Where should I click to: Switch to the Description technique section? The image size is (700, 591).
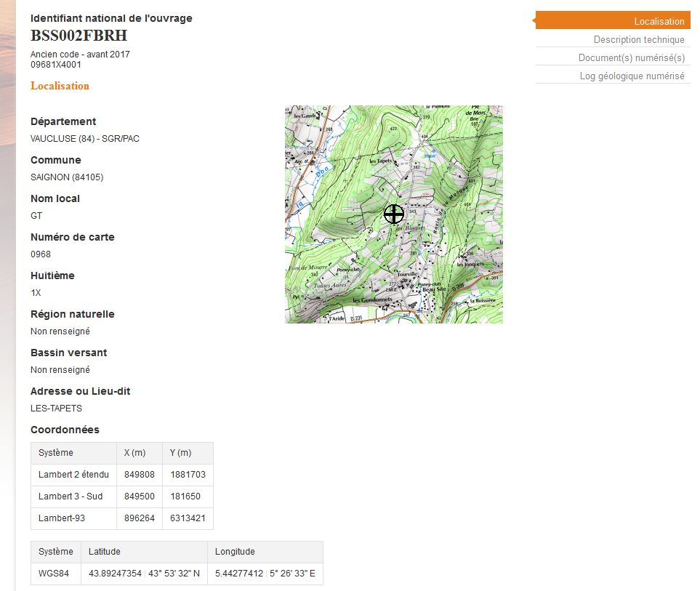(638, 39)
